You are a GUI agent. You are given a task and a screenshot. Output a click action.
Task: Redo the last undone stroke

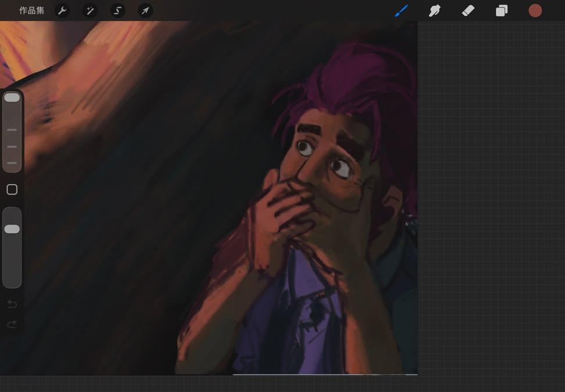click(x=12, y=325)
